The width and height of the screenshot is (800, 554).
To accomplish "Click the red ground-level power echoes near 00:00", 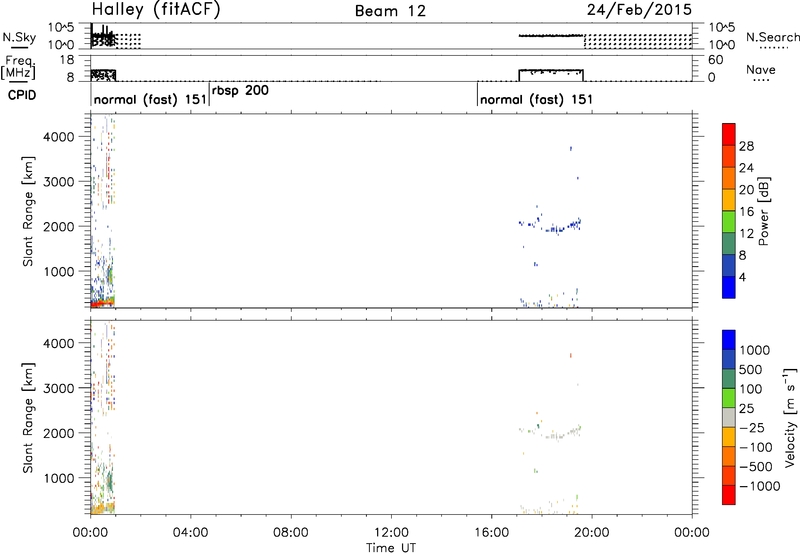I will pyautogui.click(x=102, y=304).
